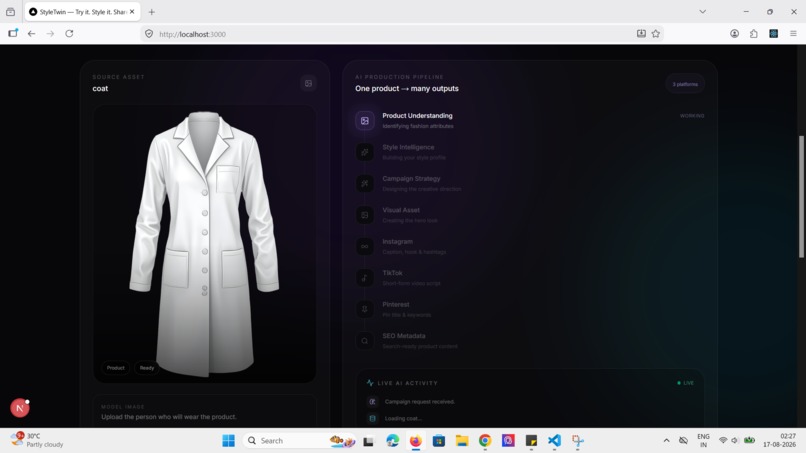Image resolution: width=806 pixels, height=453 pixels.
Task: Bookmark this page with star icon
Action: (x=655, y=34)
